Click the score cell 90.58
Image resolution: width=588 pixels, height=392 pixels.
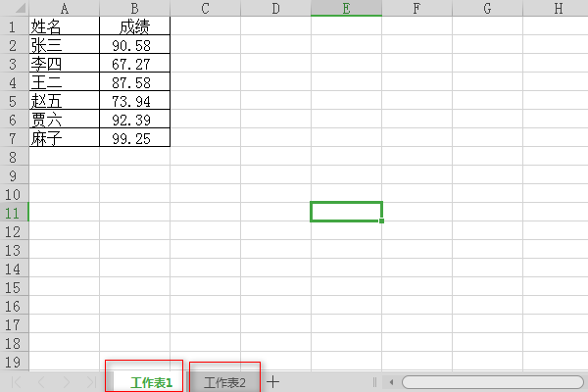134,44
